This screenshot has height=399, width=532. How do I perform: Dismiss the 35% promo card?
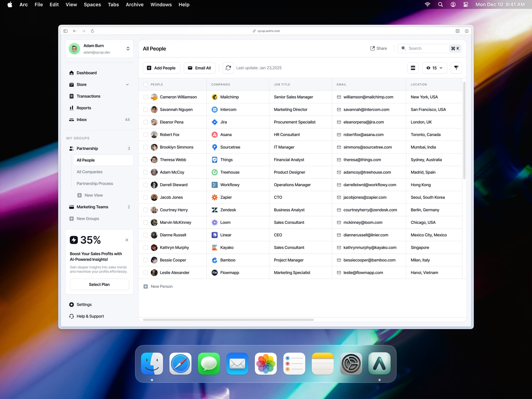pyautogui.click(x=127, y=240)
